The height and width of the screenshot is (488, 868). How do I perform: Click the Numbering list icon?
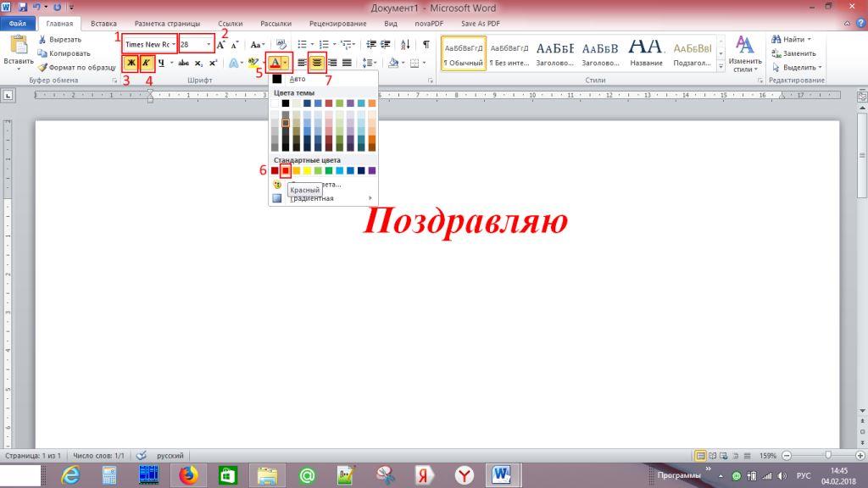click(x=325, y=44)
